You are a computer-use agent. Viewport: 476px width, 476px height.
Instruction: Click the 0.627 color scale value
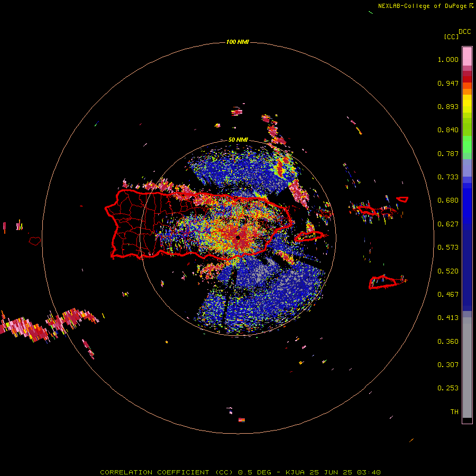(x=448, y=224)
